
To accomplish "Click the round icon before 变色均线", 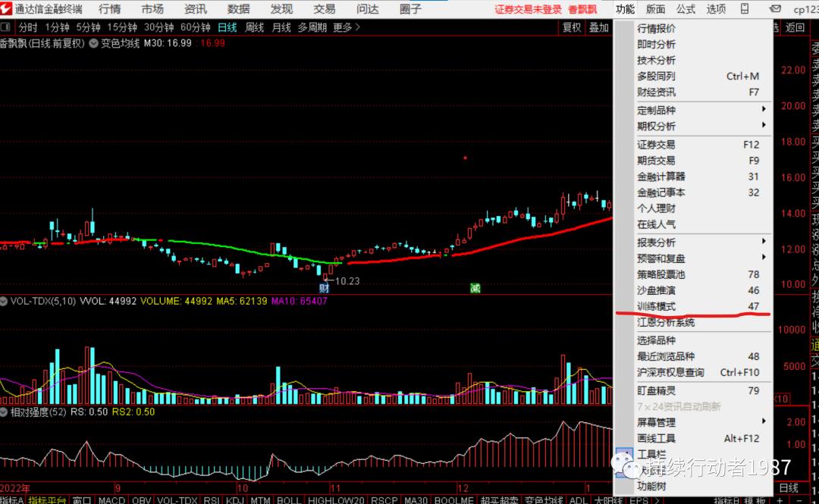I will point(93,43).
